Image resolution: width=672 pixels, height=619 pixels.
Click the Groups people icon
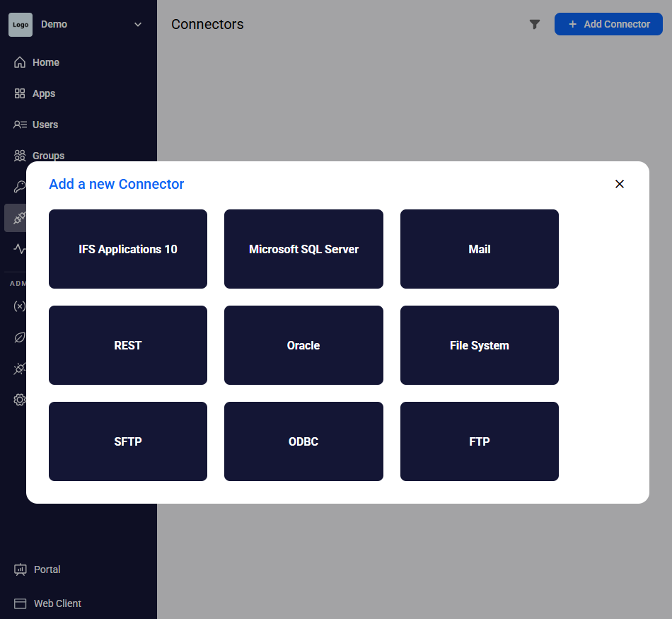pyautogui.click(x=20, y=156)
